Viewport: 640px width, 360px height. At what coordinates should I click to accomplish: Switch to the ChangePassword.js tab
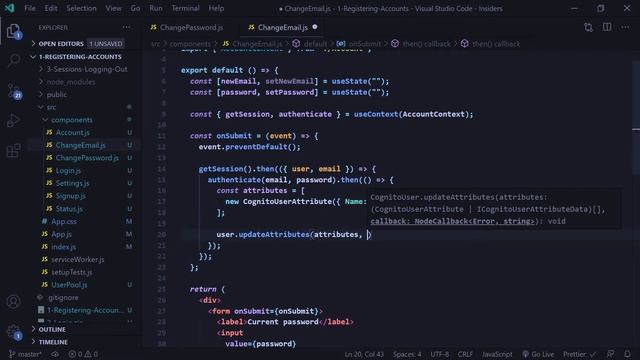tap(191, 27)
